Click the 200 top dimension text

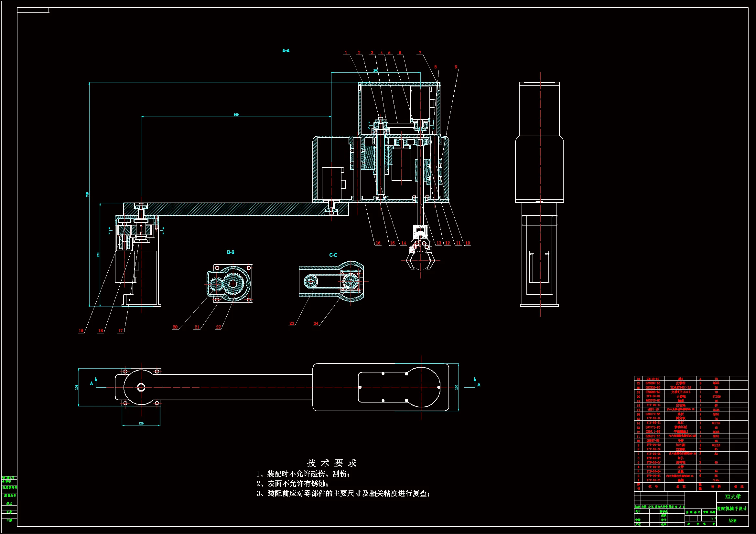tap(376, 70)
